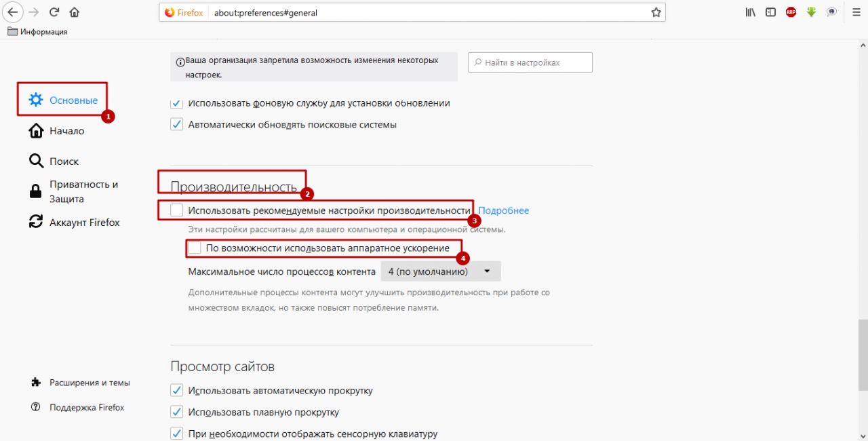Open content process limit dropdown
The width and height of the screenshot is (868, 441).
pos(441,271)
